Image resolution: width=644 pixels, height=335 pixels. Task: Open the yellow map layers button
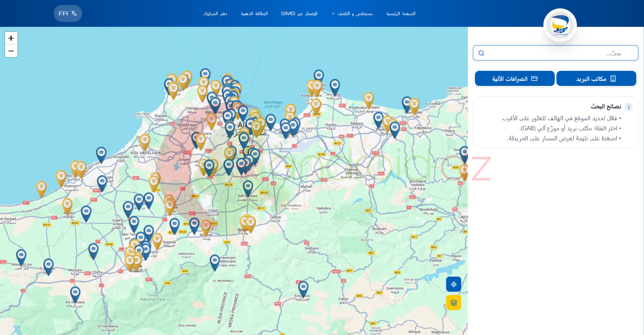[x=454, y=303]
